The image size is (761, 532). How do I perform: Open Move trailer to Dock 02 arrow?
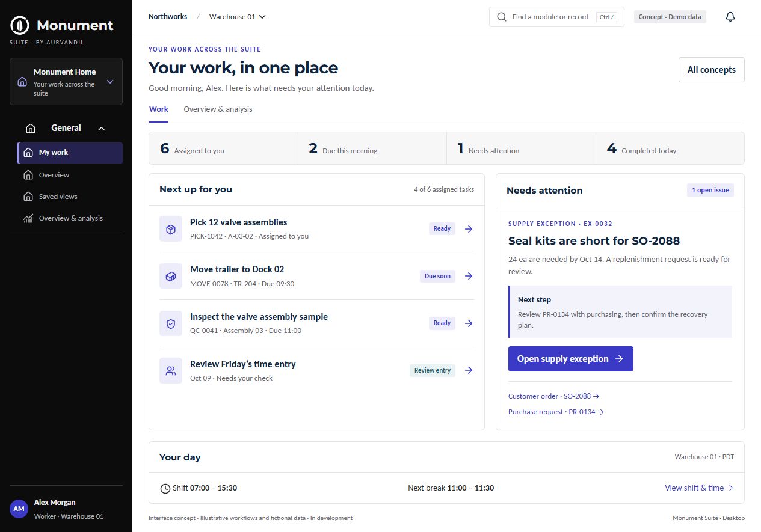(469, 276)
